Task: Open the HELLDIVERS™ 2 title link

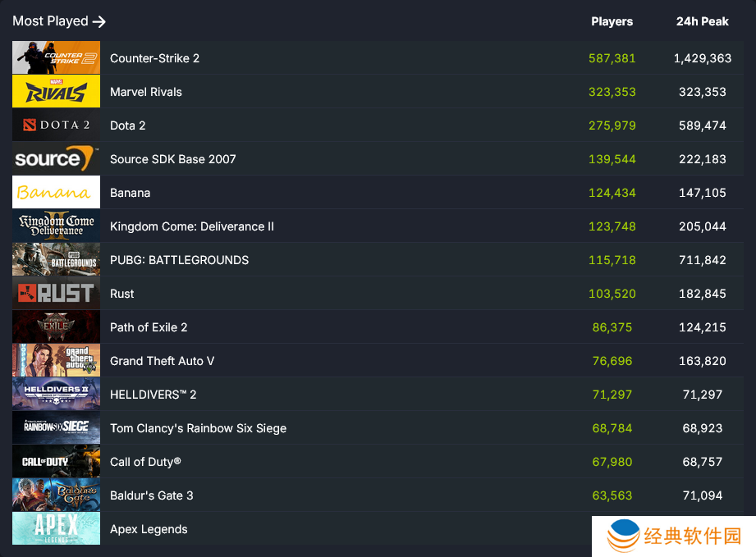Action: 153,395
